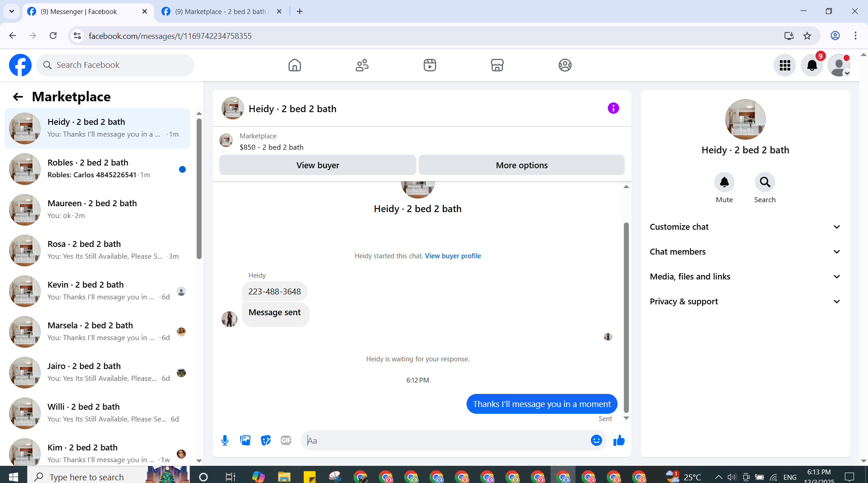Reload the page in Chrome
Image resolution: width=868 pixels, height=483 pixels.
pos(53,36)
